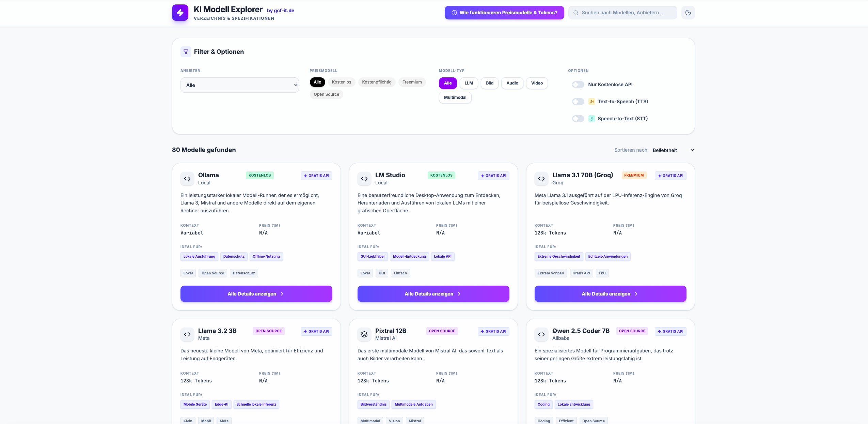Viewport: 868px width, 424px height.
Task: Select the Multimodal model type filter
Action: pos(455,97)
